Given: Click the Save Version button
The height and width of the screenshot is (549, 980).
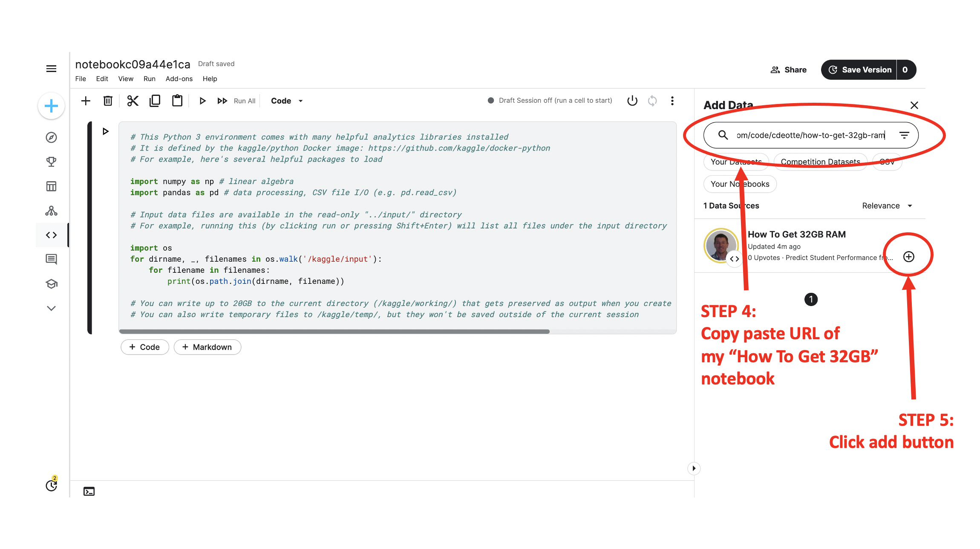Looking at the screenshot, I should (x=860, y=70).
